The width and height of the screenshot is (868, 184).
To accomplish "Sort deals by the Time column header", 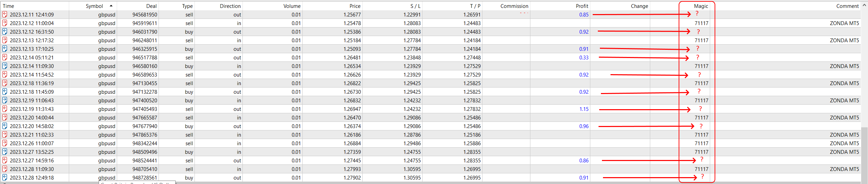I will (x=9, y=6).
